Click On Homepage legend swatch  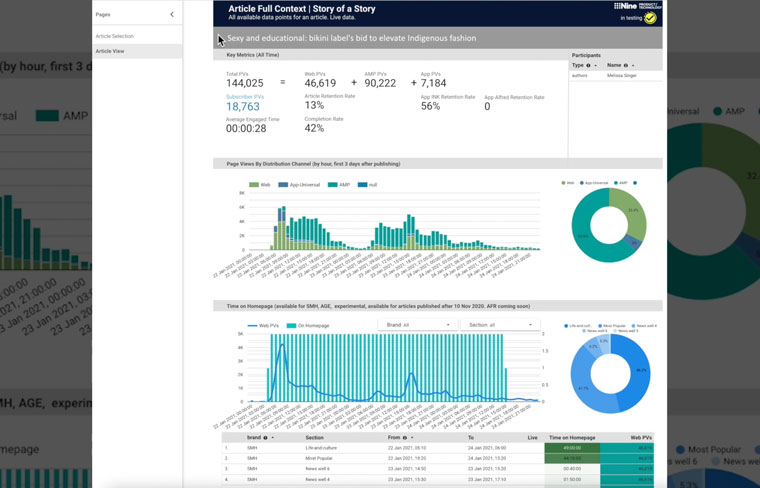tap(291, 326)
